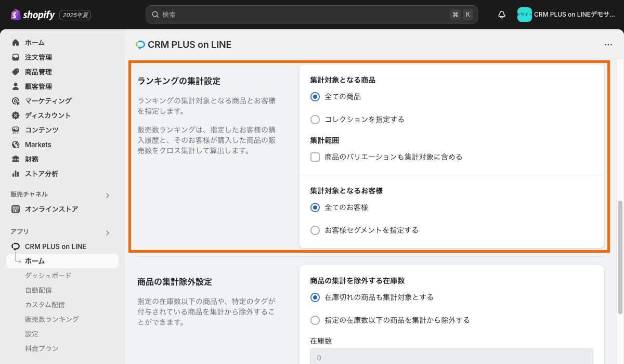Open the three-dot more actions menu

point(608,45)
